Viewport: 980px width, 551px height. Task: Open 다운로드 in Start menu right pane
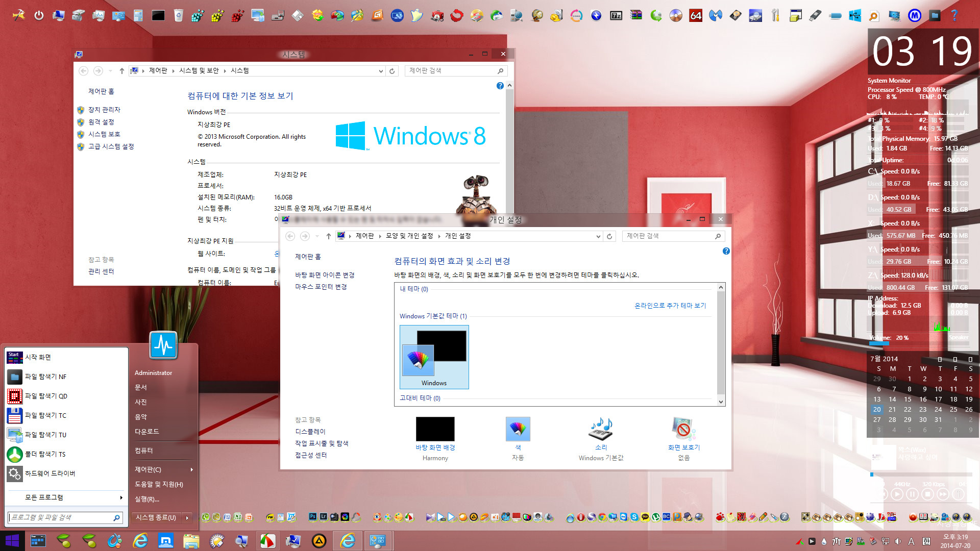pos(147,432)
